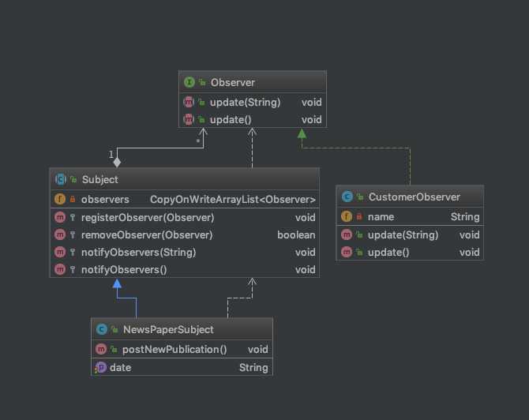Select the observers field name
This screenshot has width=529, height=420.
point(105,200)
